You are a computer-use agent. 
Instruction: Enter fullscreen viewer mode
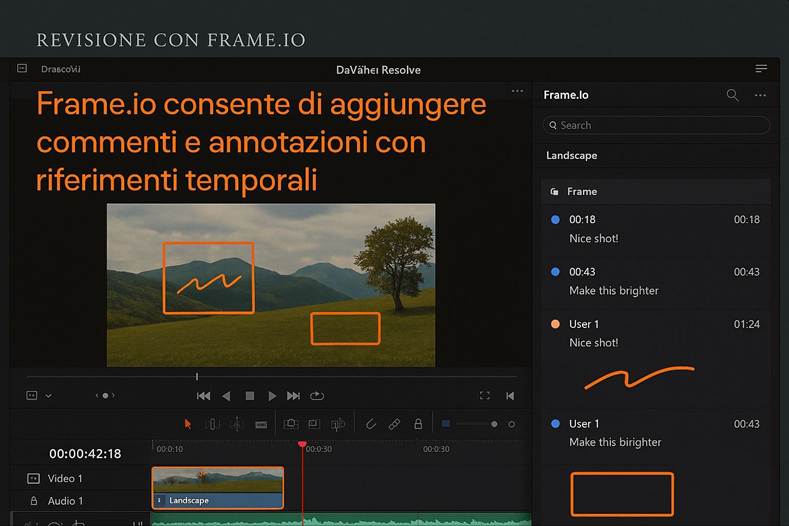click(485, 396)
